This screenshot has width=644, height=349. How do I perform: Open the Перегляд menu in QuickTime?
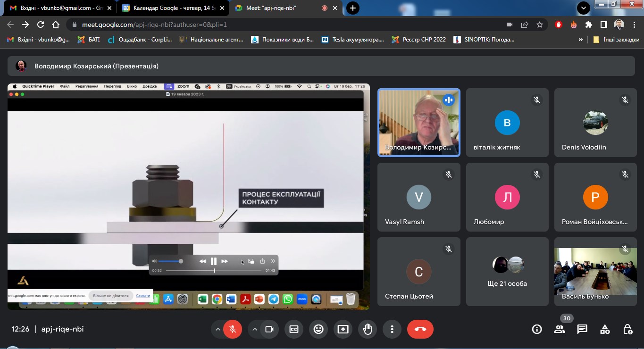pyautogui.click(x=113, y=87)
